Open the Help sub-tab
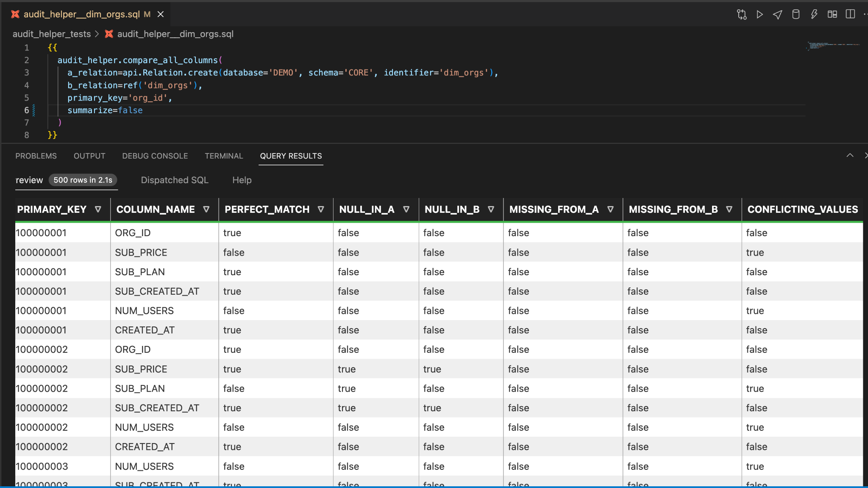The image size is (868, 488). click(x=242, y=180)
